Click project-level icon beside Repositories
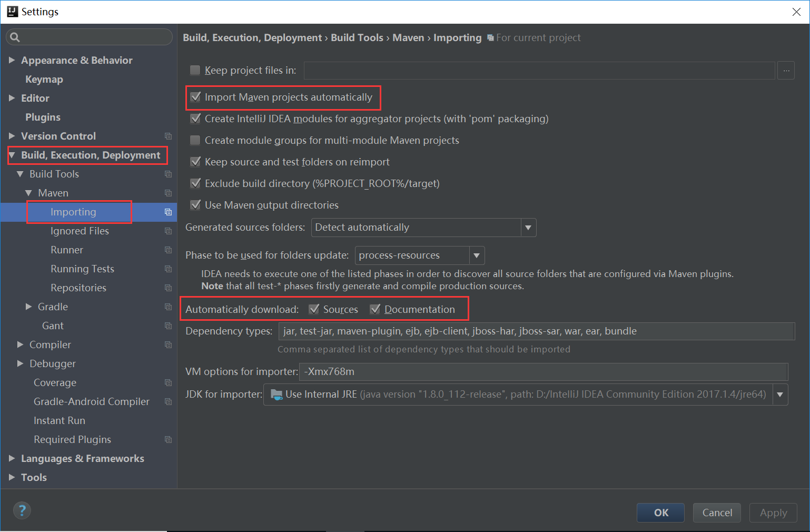Screen dimensions: 810x532 coord(168,288)
